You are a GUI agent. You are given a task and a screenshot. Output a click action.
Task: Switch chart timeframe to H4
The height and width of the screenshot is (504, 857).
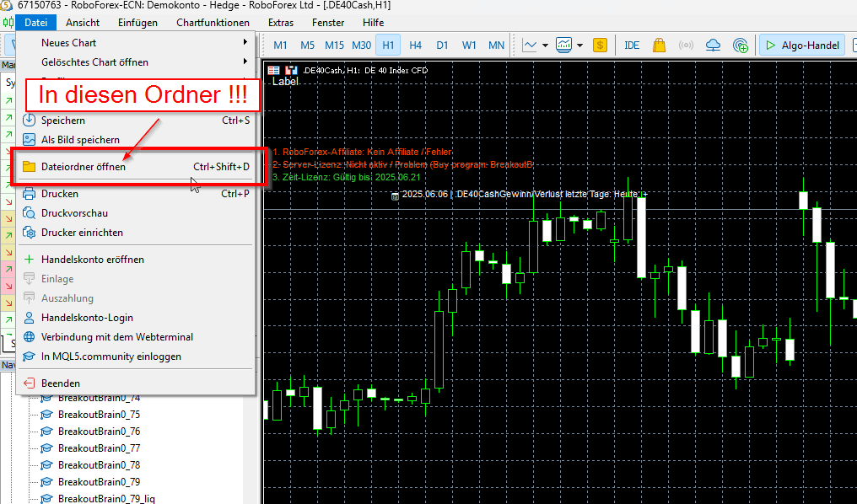pos(415,46)
